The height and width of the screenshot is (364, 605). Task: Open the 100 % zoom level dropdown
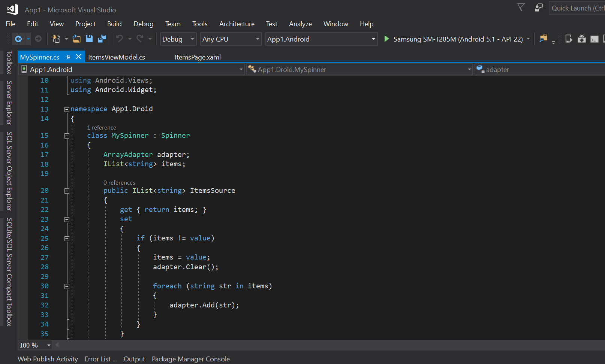(x=35, y=345)
